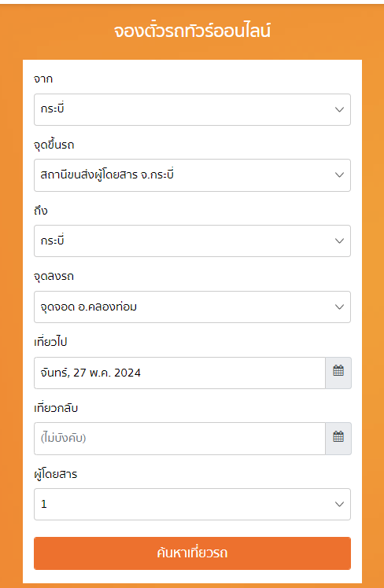Image resolution: width=384 pixels, height=588 pixels.
Task: Click the chevron arrow in the จุดขึ้นรถ field
Action: click(339, 175)
